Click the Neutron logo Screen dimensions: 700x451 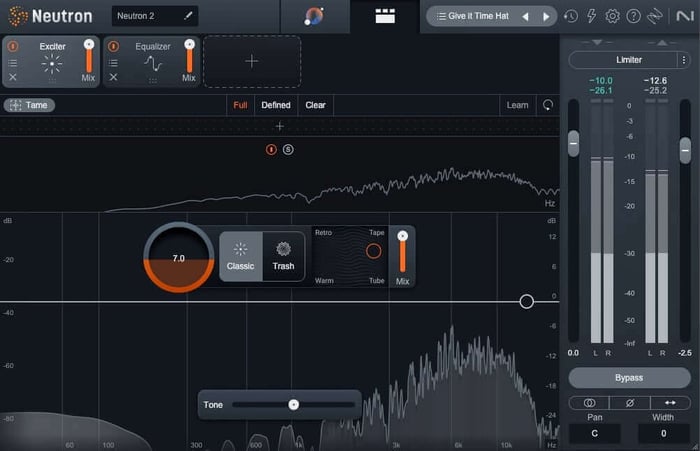50,16
